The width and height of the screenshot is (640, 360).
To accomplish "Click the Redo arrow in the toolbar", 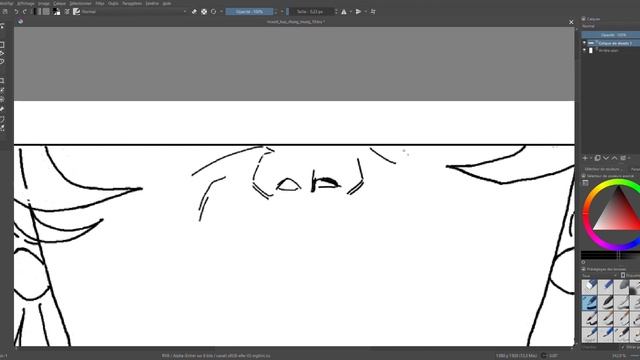I will pos(24,12).
